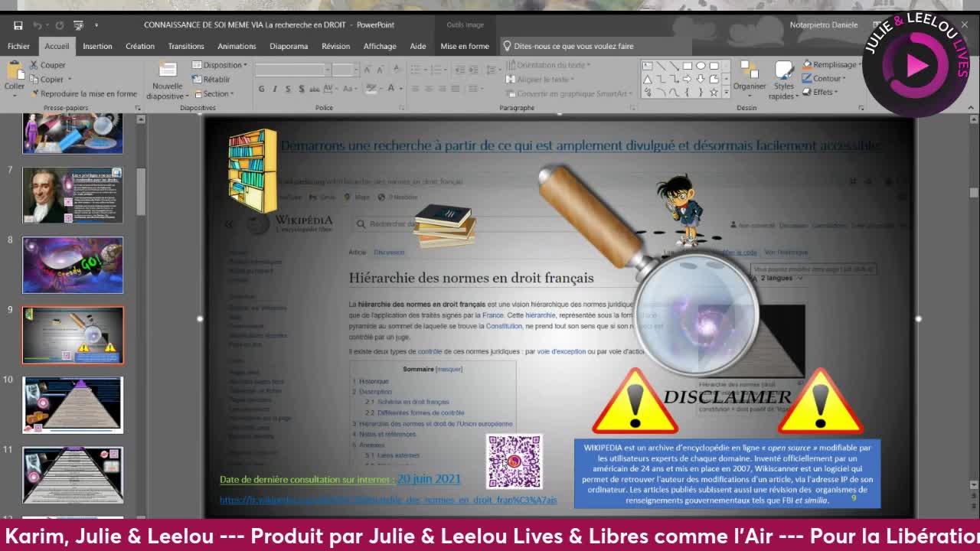Viewport: 980px width, 551px height.
Task: Activate Reproduire la mise en forme
Action: [83, 93]
